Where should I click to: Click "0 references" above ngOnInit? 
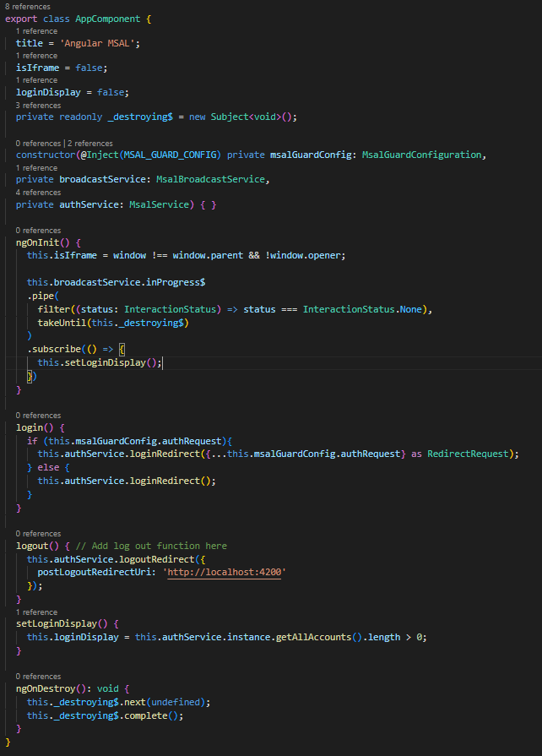[x=38, y=230]
